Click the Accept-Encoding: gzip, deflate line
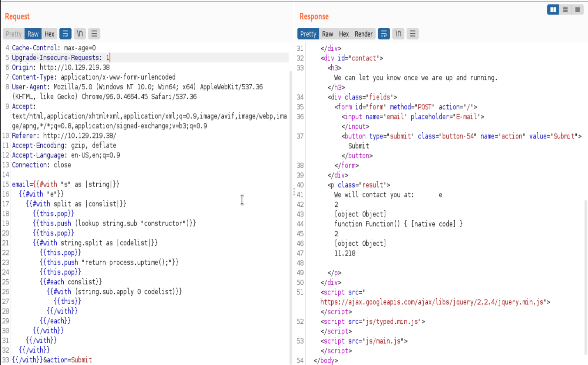This screenshot has height=365, width=588. point(64,145)
